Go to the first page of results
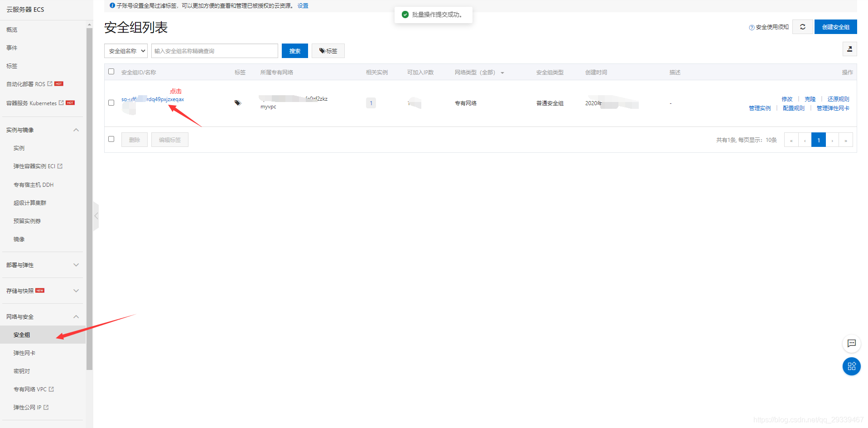Screen dimensions: 868x428 pyautogui.click(x=791, y=140)
